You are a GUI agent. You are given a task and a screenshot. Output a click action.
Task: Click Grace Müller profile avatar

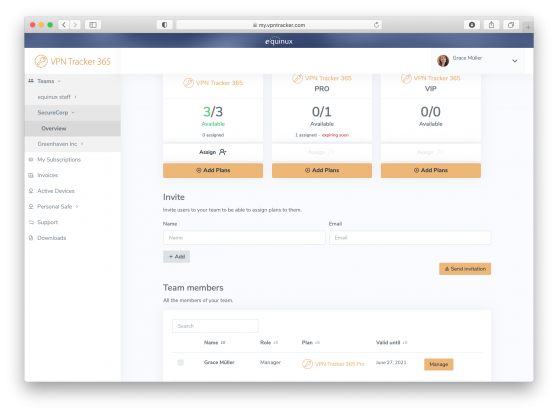443,61
